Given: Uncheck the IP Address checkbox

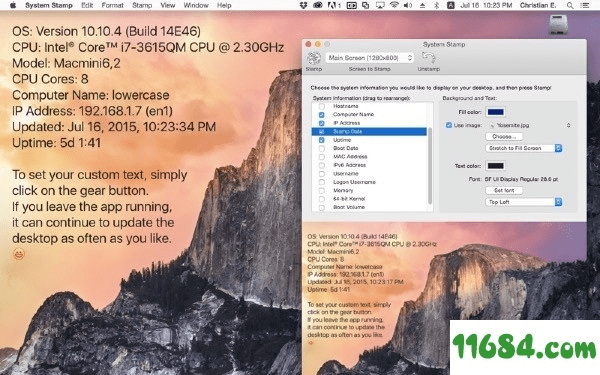Looking at the screenshot, I should point(322,123).
